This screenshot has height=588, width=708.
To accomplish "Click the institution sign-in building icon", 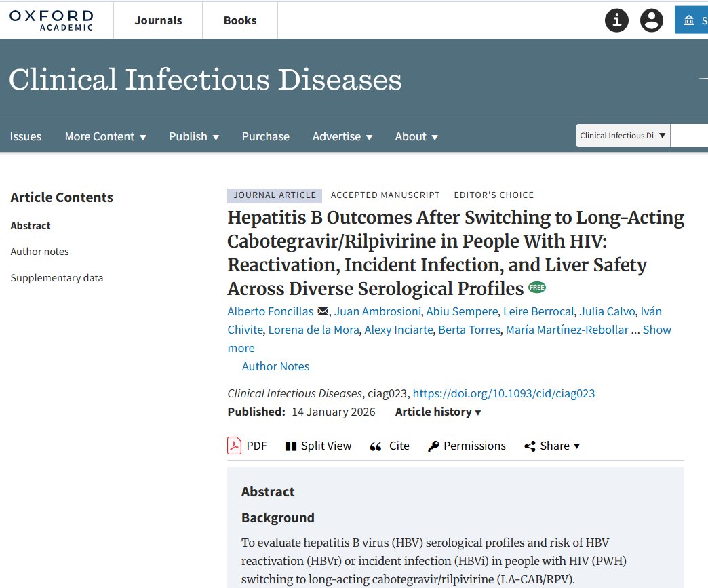I will point(688,20).
